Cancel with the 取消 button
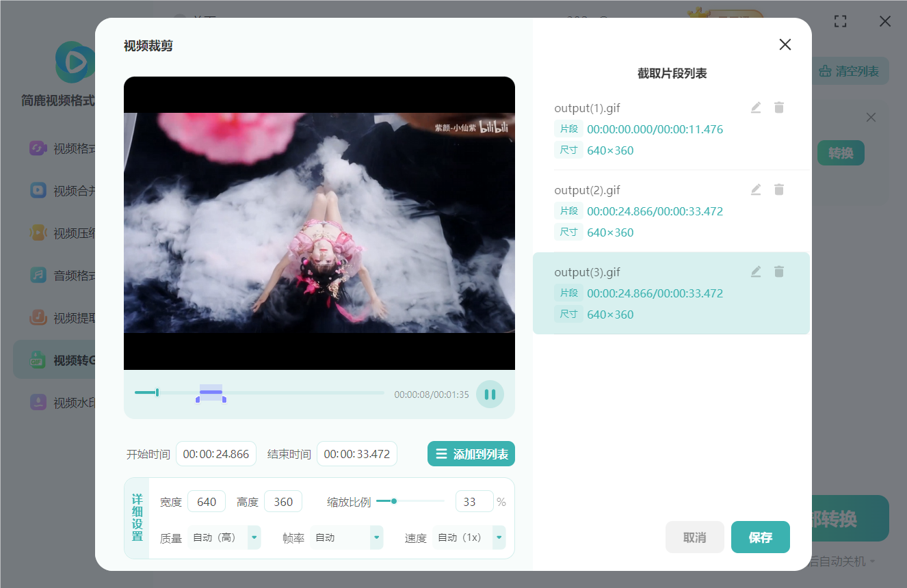The width and height of the screenshot is (907, 588). tap(694, 537)
